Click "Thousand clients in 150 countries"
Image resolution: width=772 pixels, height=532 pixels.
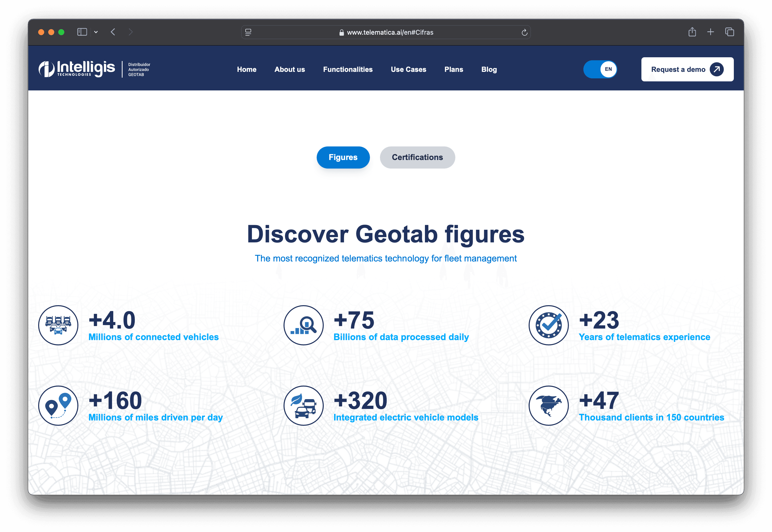(651, 417)
